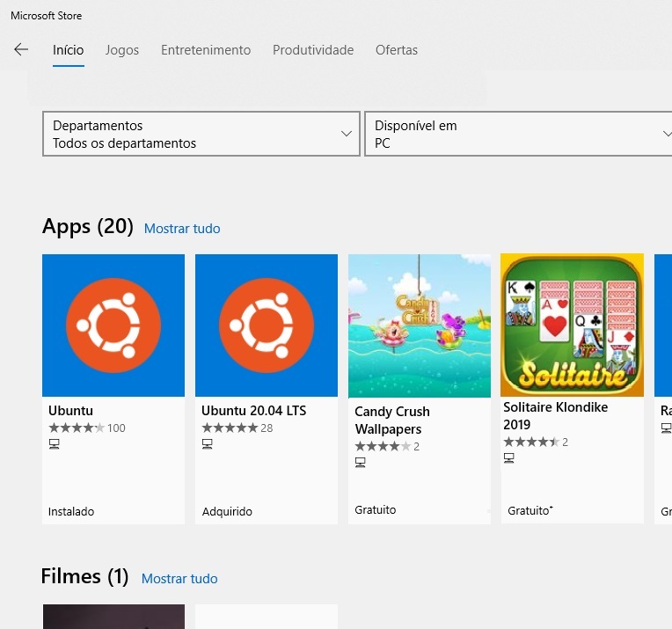Go to the Produtividade tab
Viewport: 672px width, 629px height.
(313, 50)
